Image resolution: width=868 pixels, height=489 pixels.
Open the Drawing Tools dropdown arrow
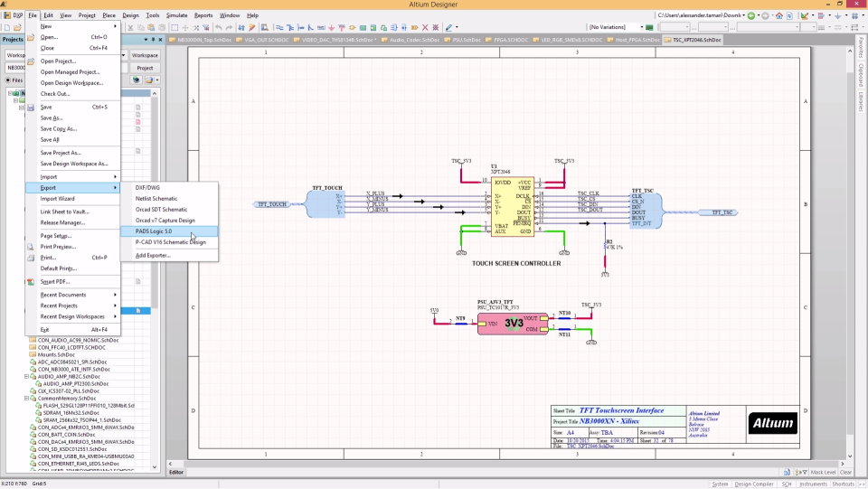point(457,27)
